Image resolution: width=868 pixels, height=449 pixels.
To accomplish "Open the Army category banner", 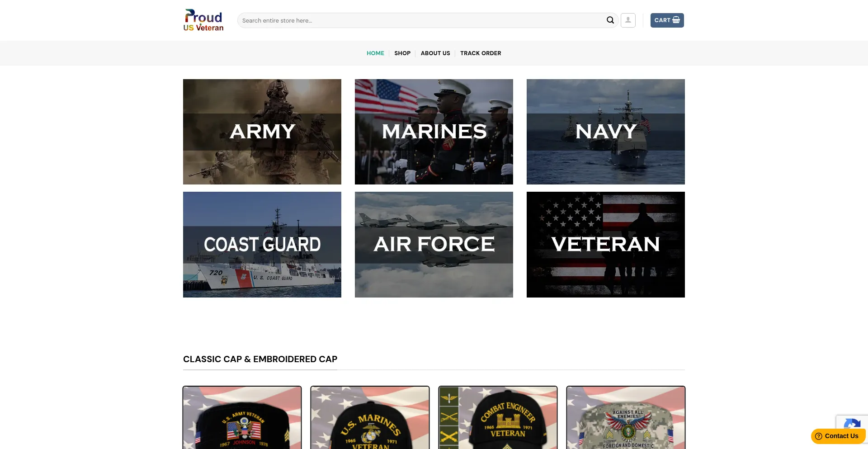I will 262,132.
